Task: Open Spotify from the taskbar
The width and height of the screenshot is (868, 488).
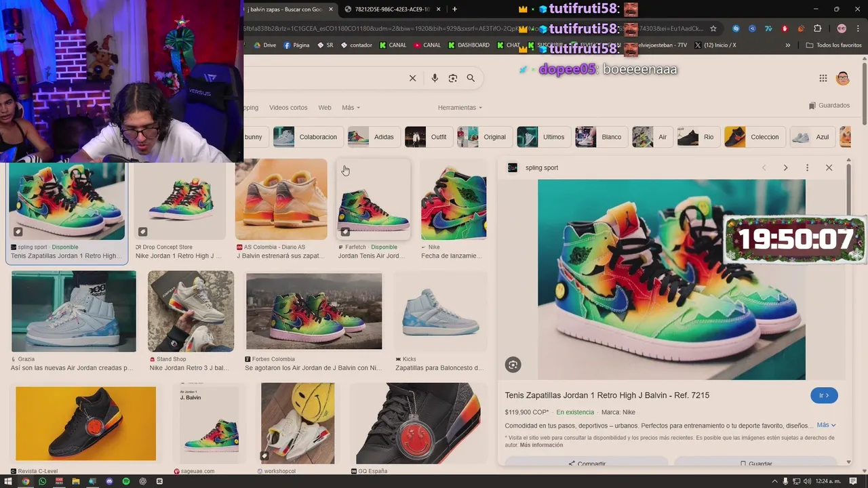Action: pyautogui.click(x=126, y=481)
